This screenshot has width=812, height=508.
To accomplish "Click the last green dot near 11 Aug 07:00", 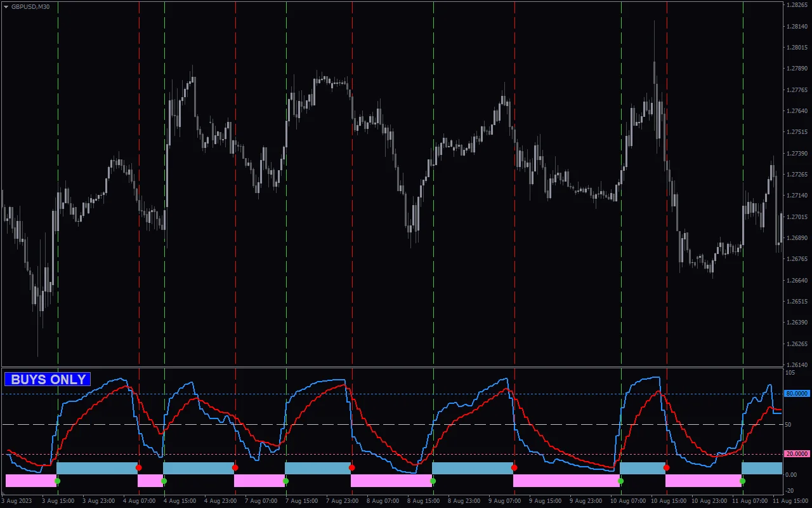I will tap(743, 481).
